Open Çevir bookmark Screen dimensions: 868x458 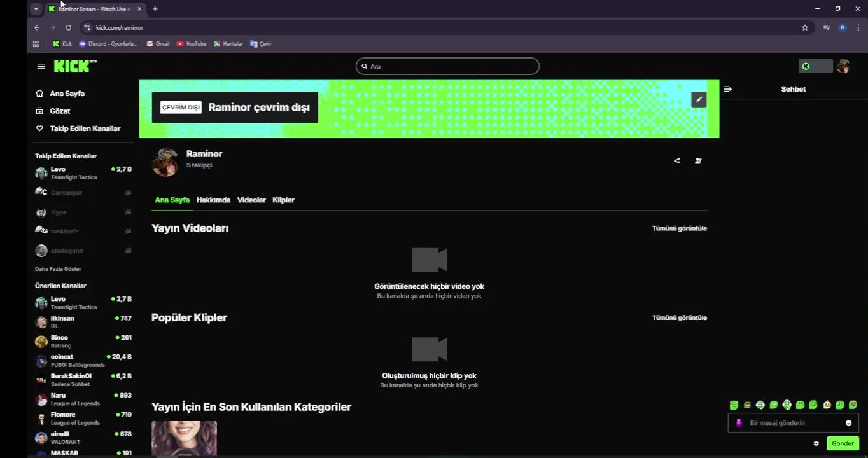click(261, 44)
